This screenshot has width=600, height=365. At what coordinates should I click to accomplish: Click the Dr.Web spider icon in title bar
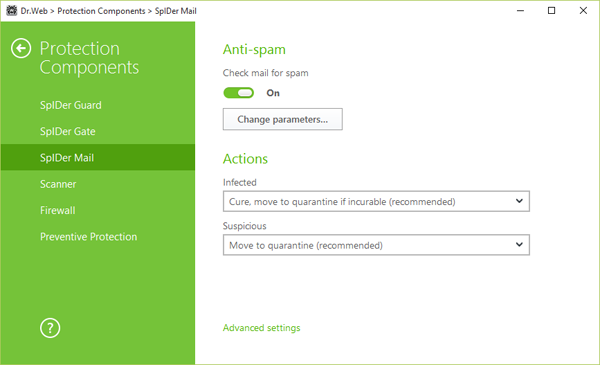pyautogui.click(x=11, y=11)
